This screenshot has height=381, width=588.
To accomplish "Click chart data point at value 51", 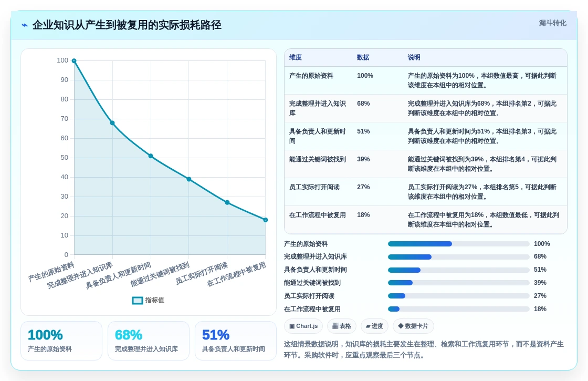I will pos(151,156).
